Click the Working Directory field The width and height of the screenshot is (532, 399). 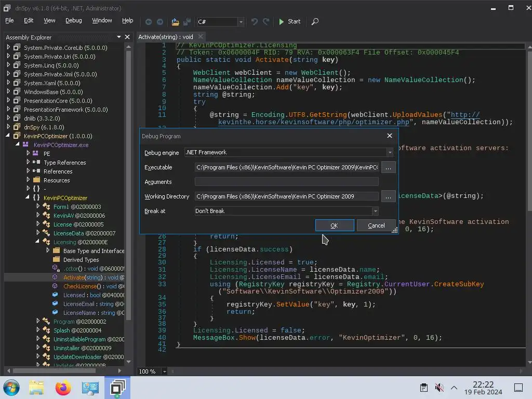287,196
